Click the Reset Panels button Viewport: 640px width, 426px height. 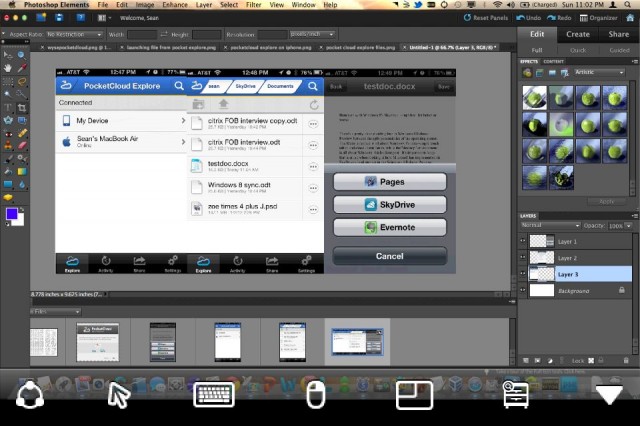point(486,18)
